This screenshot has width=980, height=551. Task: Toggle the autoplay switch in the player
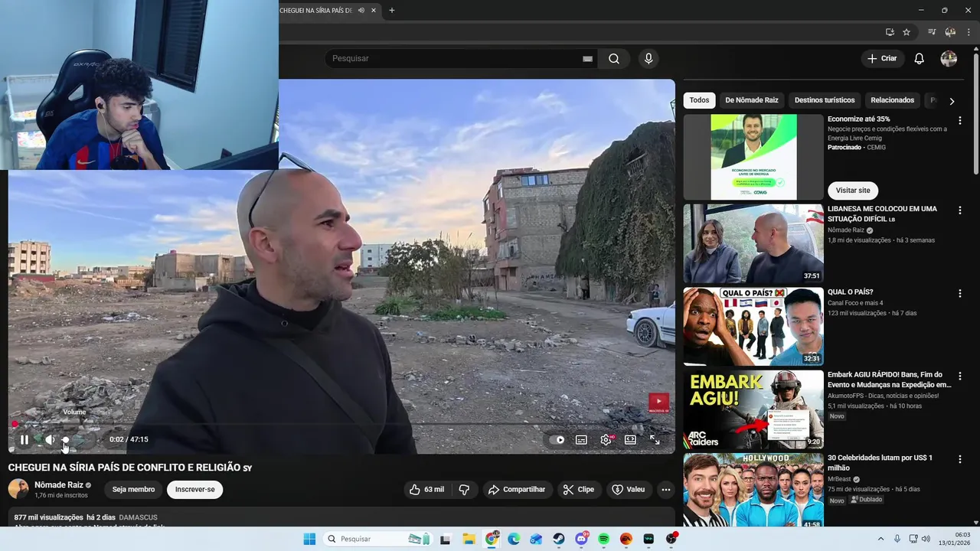pos(557,440)
